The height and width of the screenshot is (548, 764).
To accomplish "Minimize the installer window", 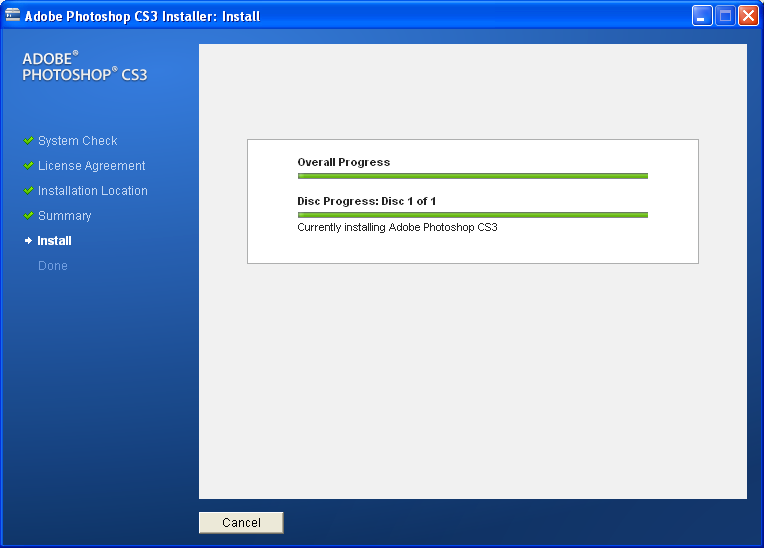I will (x=702, y=16).
